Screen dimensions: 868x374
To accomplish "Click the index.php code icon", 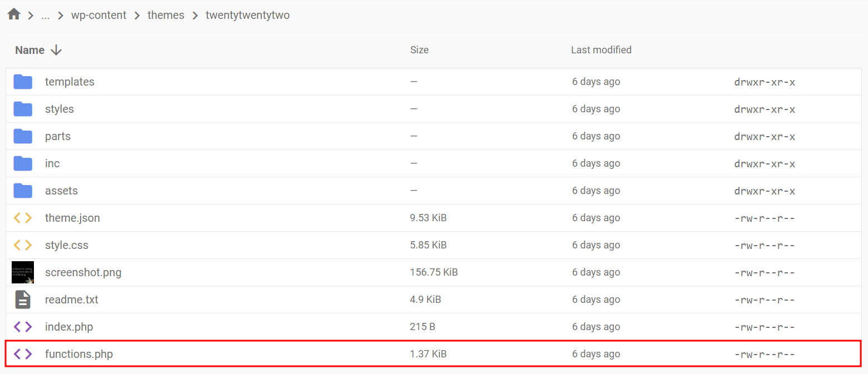I will pos(23,327).
